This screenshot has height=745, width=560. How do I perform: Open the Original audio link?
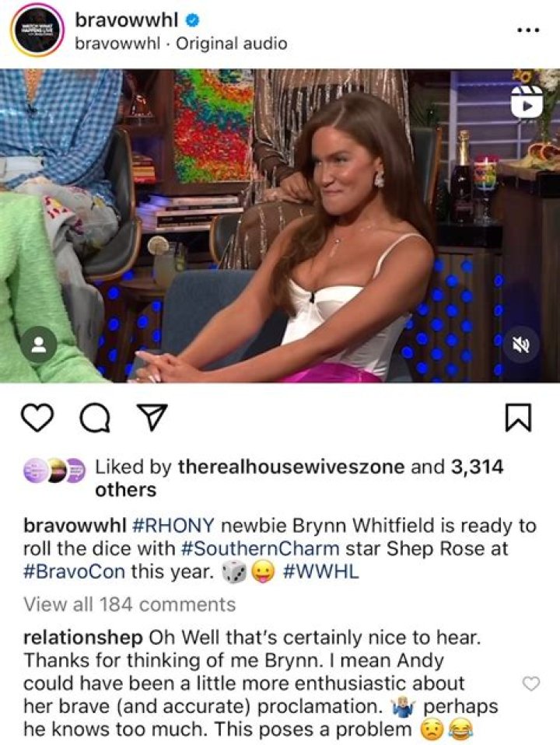(x=232, y=44)
